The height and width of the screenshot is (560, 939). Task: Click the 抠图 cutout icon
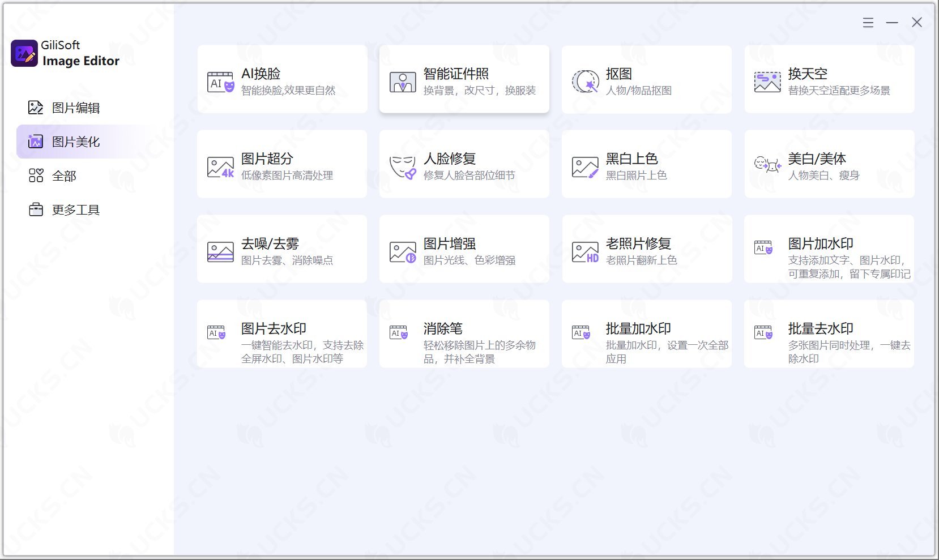pyautogui.click(x=585, y=82)
